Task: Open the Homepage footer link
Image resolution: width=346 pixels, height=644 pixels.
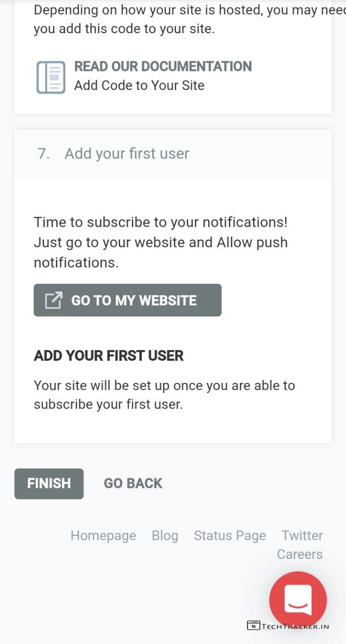Action: point(103,536)
